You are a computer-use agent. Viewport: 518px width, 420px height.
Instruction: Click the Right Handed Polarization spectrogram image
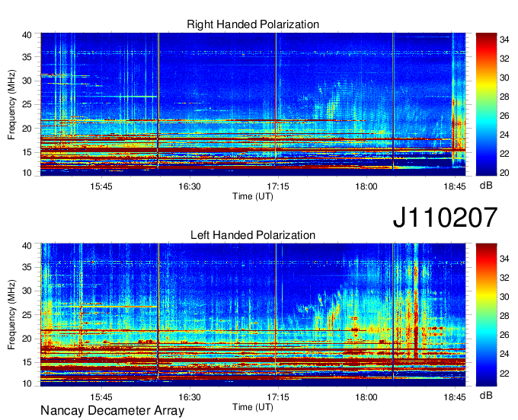(253, 104)
